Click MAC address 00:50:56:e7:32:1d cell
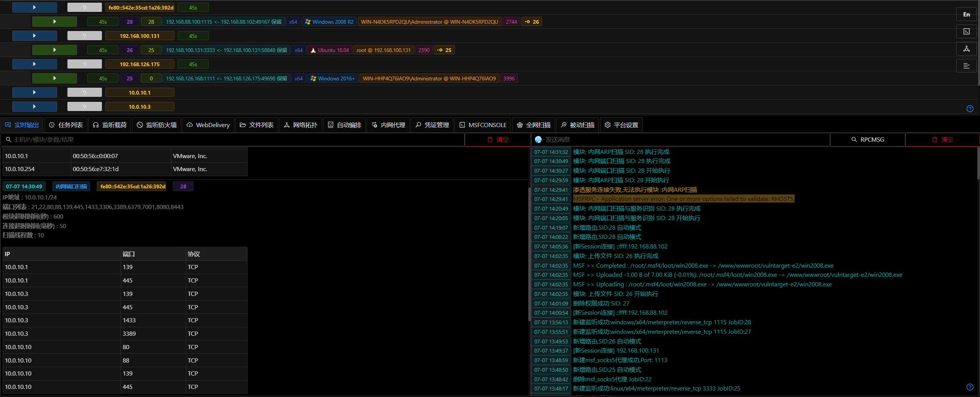The height and width of the screenshot is (397, 980). (x=121, y=169)
